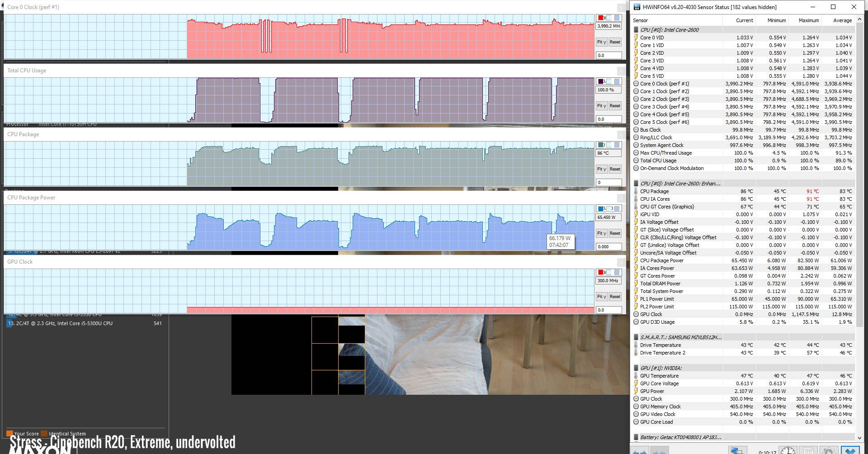The height and width of the screenshot is (454, 868).
Task: Click the lightning icon beside GPU Core Voltage
Action: pos(636,383)
